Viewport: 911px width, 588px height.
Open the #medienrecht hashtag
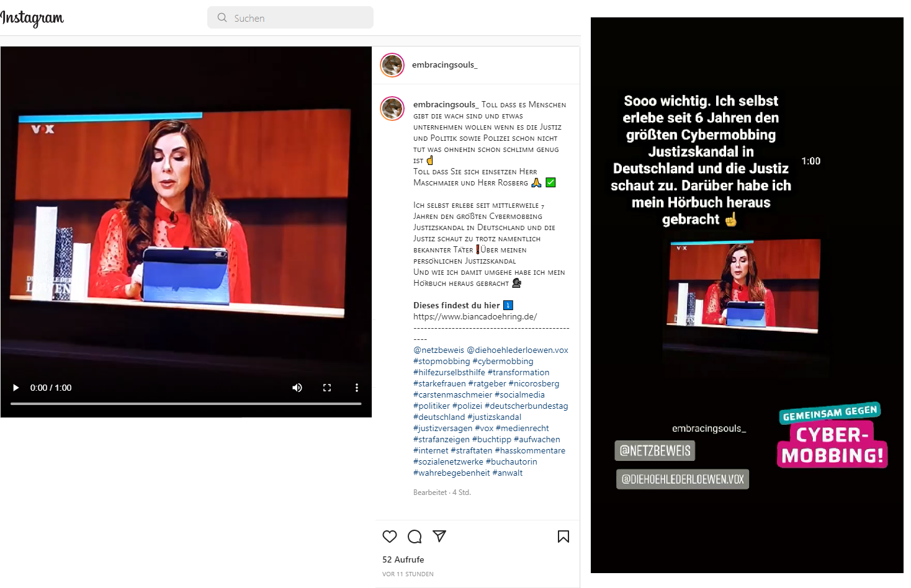point(523,428)
